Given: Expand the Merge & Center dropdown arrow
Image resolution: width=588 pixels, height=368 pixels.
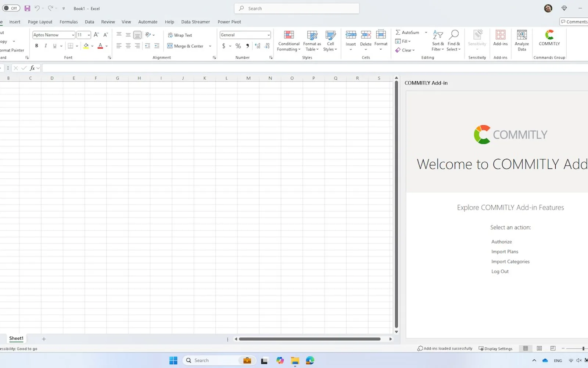Looking at the screenshot, I should [x=210, y=46].
